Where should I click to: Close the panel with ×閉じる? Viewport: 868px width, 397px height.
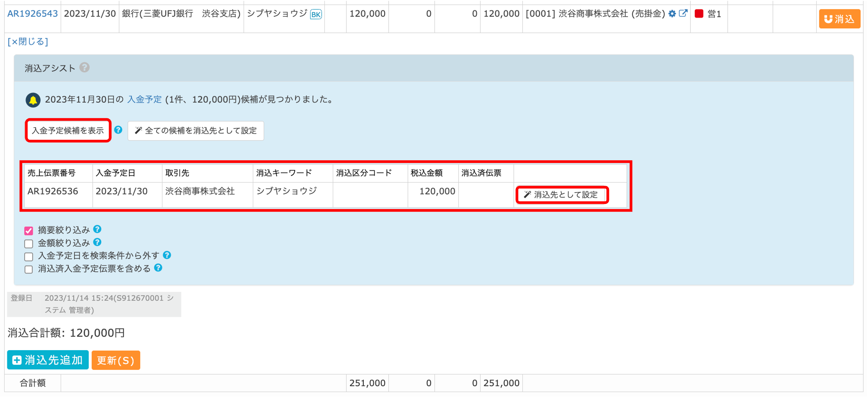28,42
